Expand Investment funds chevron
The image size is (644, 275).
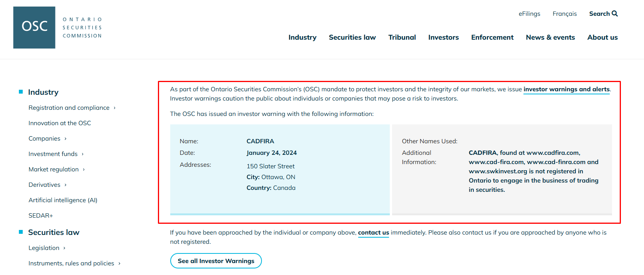[82, 154]
